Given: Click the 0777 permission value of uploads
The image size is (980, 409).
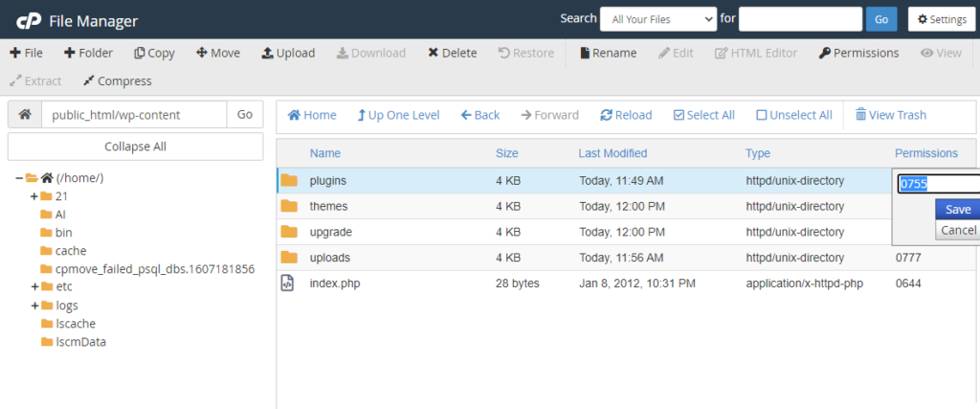Looking at the screenshot, I should 908,258.
